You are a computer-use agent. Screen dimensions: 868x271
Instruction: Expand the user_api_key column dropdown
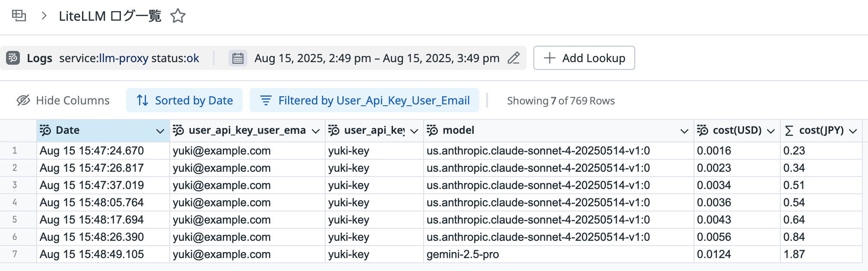click(414, 131)
